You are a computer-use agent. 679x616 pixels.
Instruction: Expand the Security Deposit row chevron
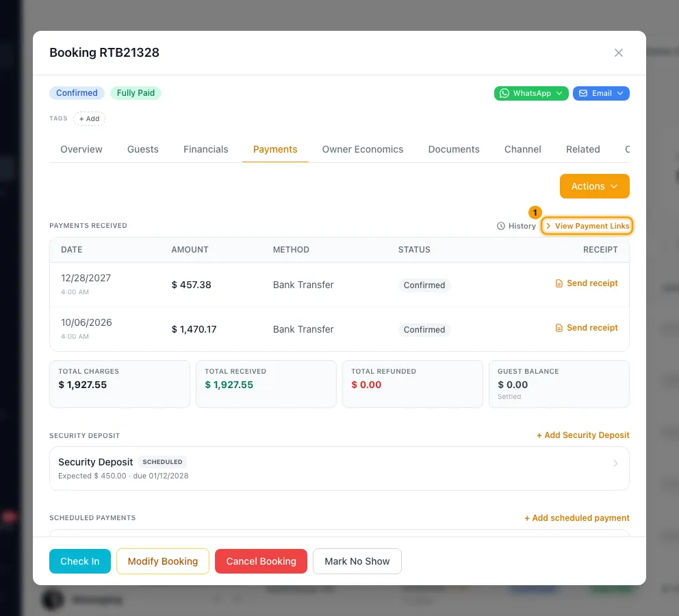(615, 463)
